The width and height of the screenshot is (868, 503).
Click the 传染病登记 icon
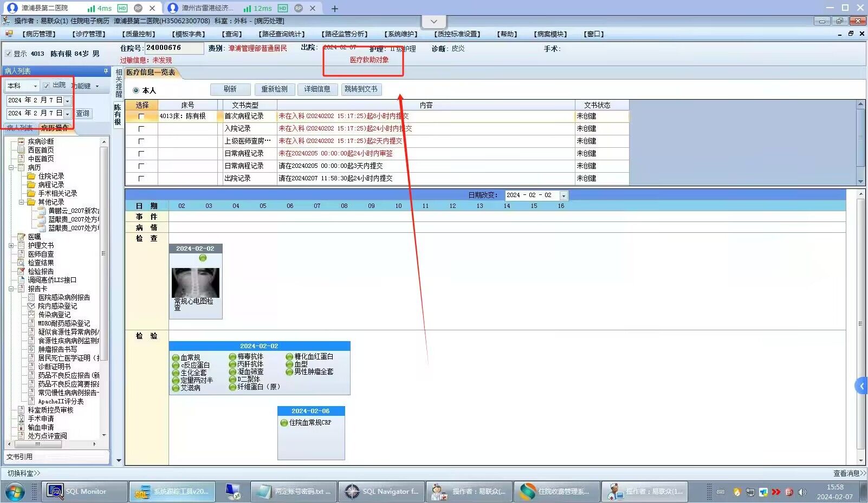[x=31, y=315]
